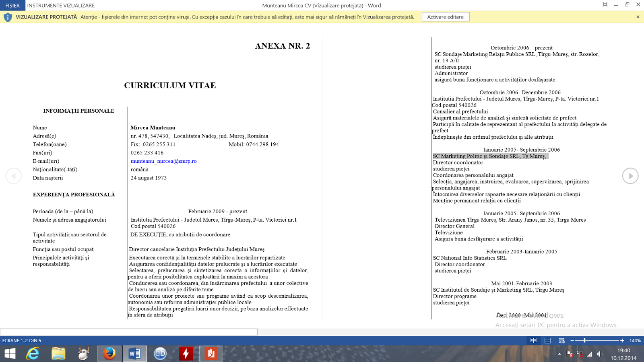Open the Action Center flag icon
The height and width of the screenshot is (362, 644).
(x=569, y=354)
